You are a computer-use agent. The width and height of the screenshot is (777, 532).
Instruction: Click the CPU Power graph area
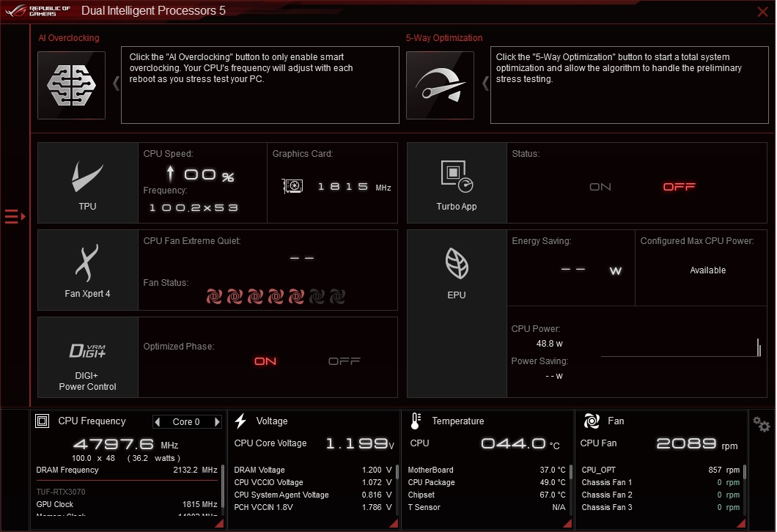coord(680,347)
